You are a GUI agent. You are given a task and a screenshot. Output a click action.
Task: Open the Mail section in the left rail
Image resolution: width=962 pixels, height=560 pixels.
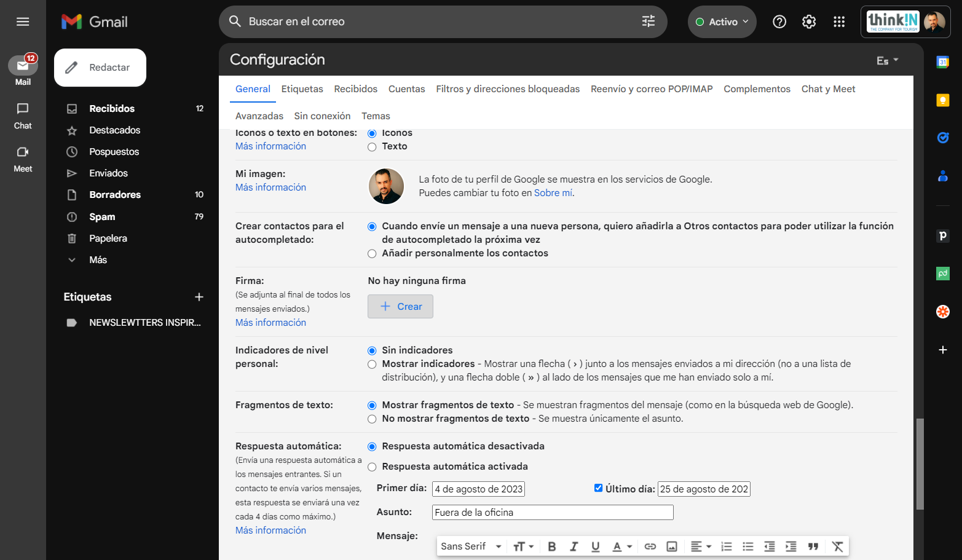(x=23, y=71)
